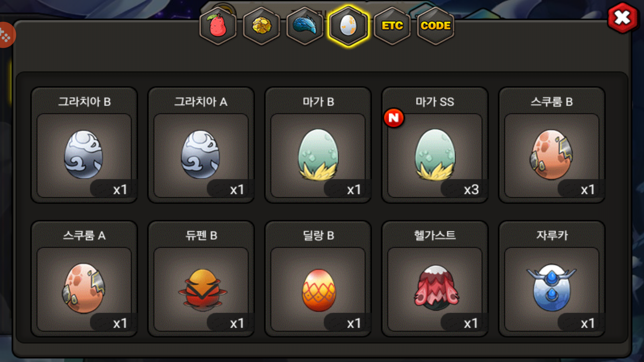Pick the 딜랑 B egg
Image resolution: width=644 pixels, height=362 pixels.
pyautogui.click(x=318, y=279)
